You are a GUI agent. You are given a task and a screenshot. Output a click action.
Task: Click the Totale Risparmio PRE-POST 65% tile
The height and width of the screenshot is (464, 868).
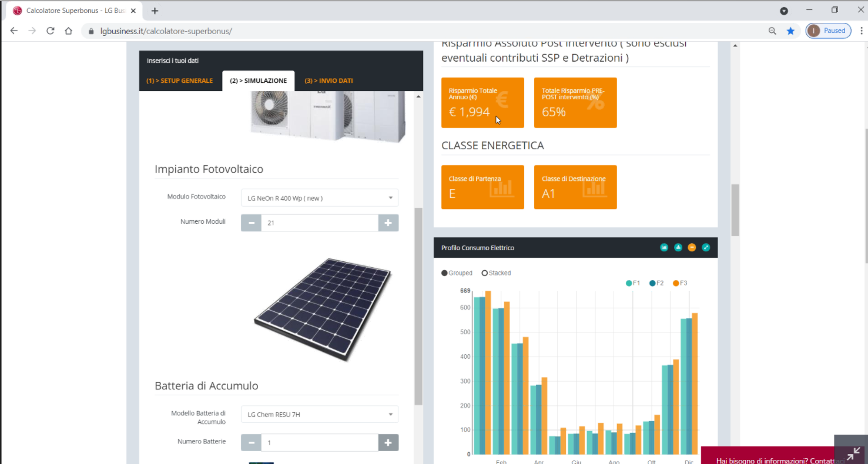click(x=575, y=102)
